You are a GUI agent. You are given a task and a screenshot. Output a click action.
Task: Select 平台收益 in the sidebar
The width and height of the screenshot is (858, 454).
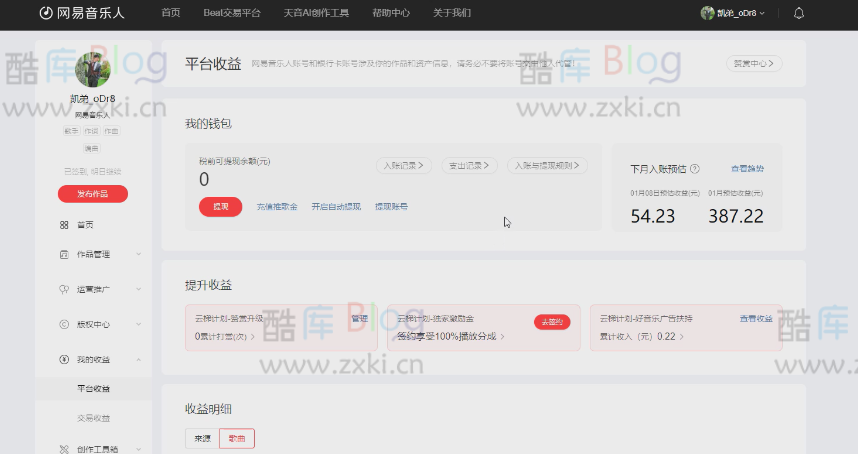[94, 388]
